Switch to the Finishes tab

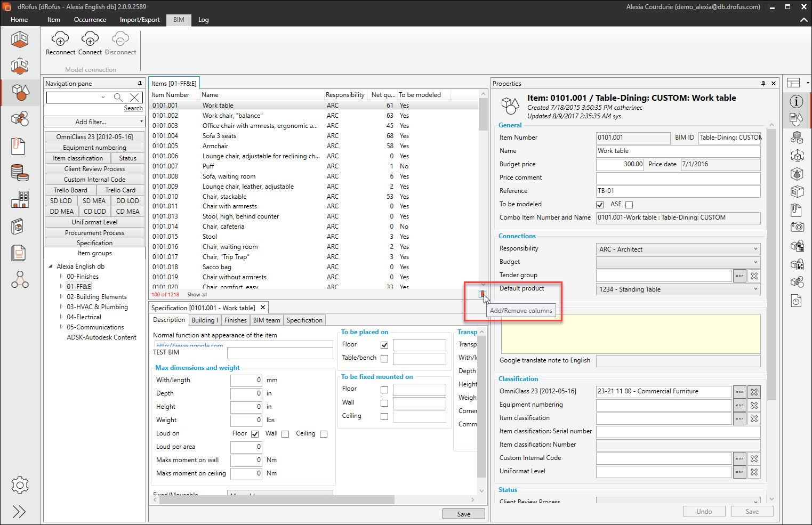pyautogui.click(x=235, y=320)
